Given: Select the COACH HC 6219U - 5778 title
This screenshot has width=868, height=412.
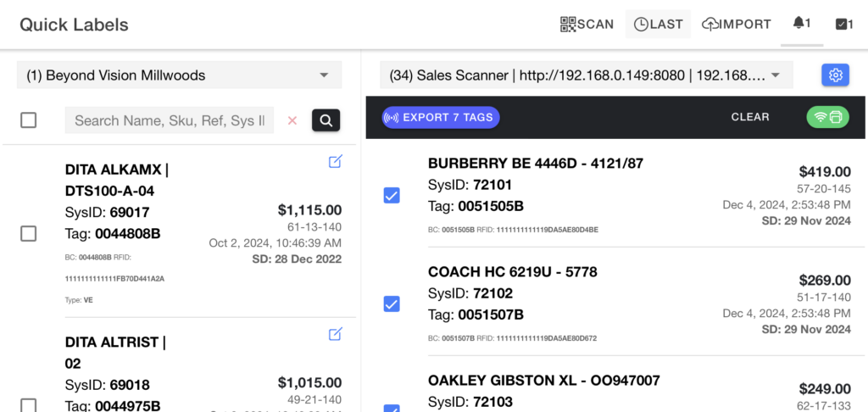Looking at the screenshot, I should pyautogui.click(x=513, y=272).
